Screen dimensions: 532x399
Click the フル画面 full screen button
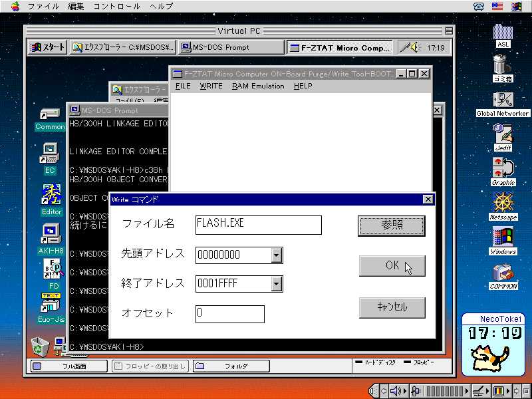coord(69,366)
